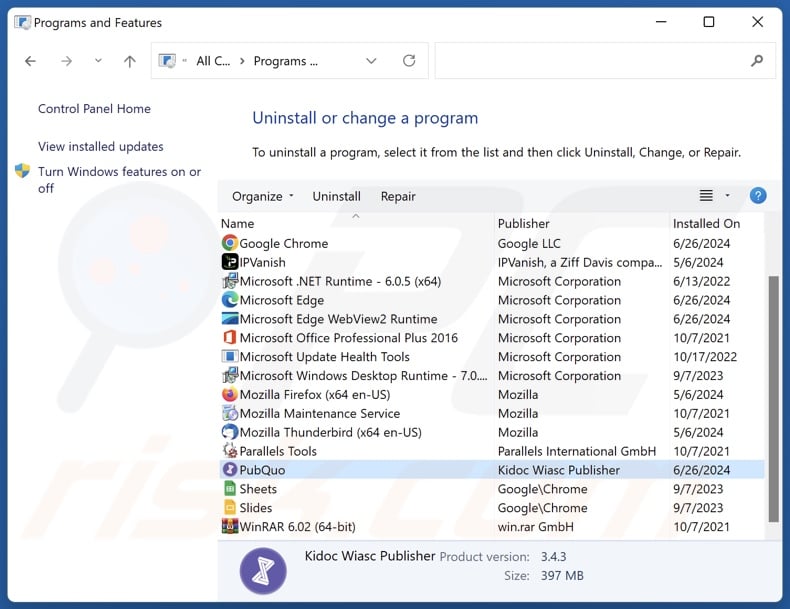
Task: Click the Back navigation arrow
Action: point(31,61)
